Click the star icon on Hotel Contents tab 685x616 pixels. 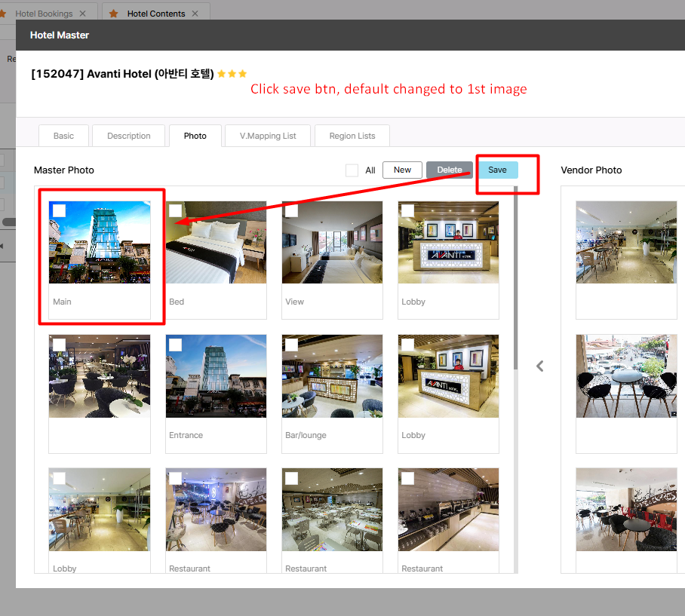114,14
